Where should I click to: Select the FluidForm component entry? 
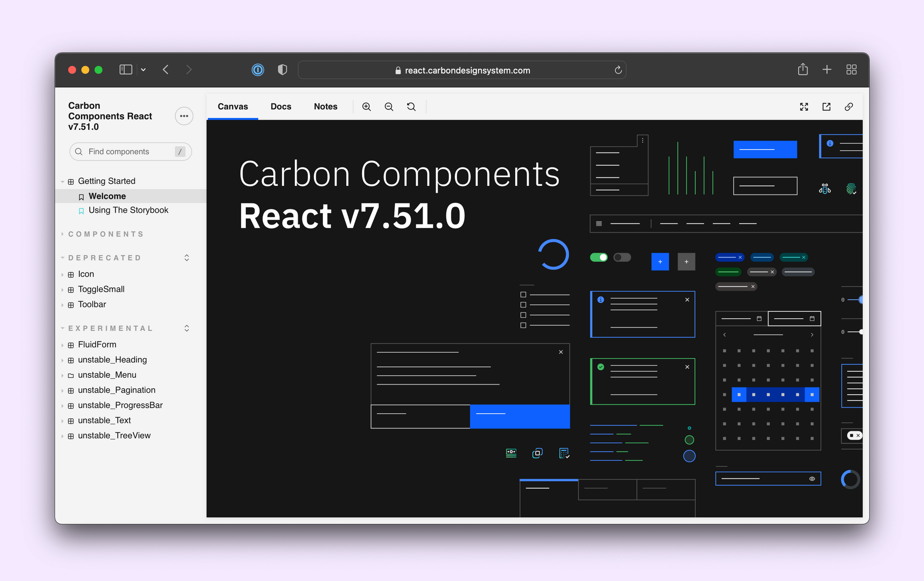tap(97, 345)
